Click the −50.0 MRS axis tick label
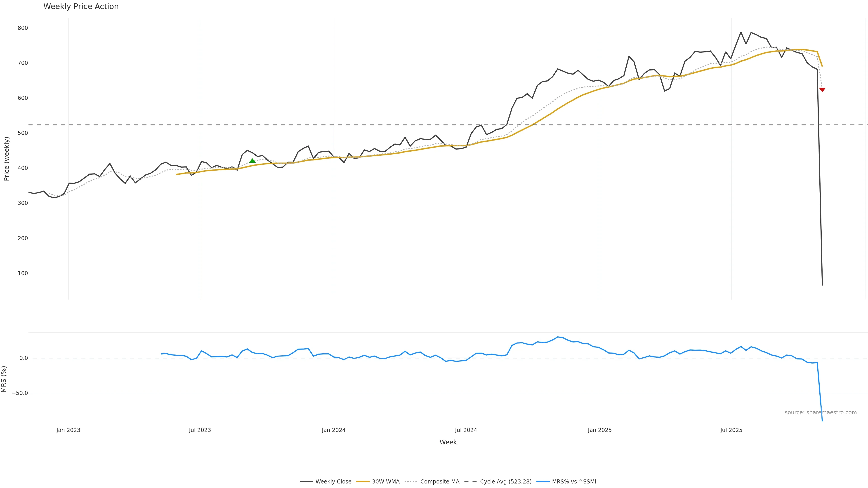 [20, 393]
